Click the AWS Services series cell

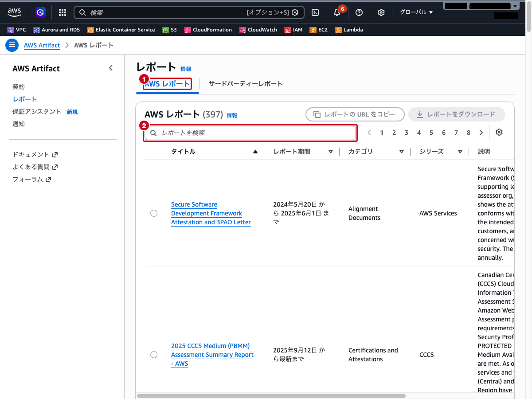point(438,213)
